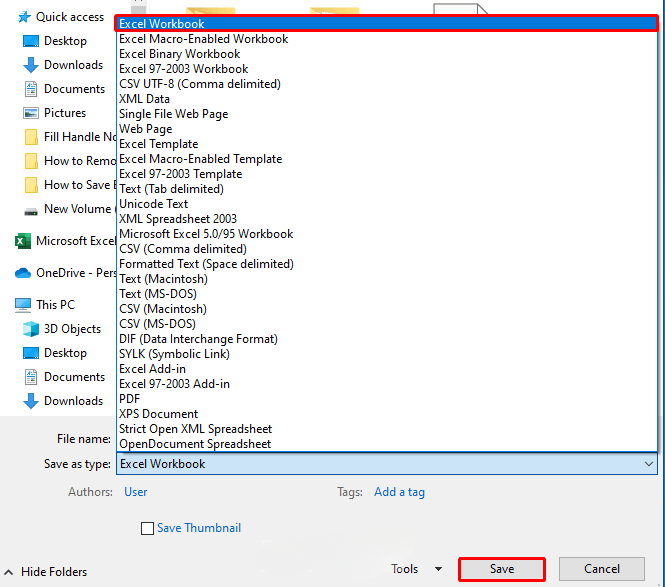The width and height of the screenshot is (665, 587).
Task: Choose Text (MS-DOS) format
Action: tap(386, 294)
